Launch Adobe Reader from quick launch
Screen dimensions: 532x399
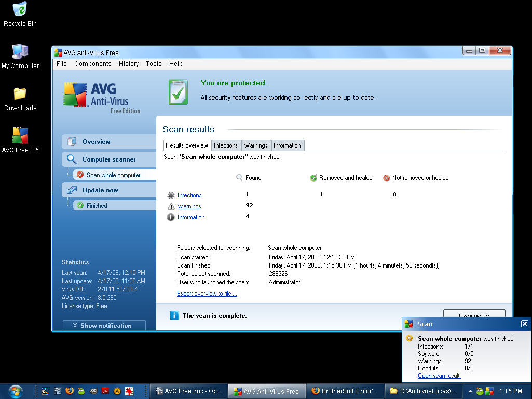[x=105, y=391]
